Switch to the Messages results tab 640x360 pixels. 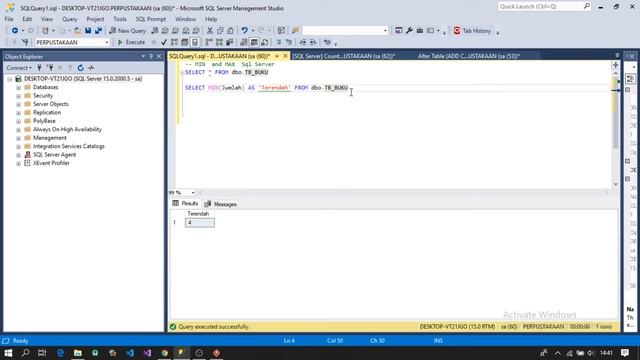click(220, 204)
